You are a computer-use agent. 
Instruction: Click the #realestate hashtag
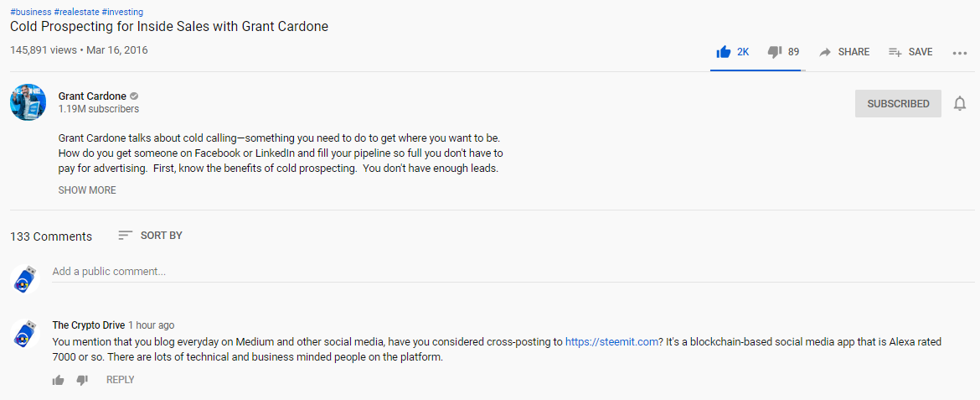click(x=75, y=12)
